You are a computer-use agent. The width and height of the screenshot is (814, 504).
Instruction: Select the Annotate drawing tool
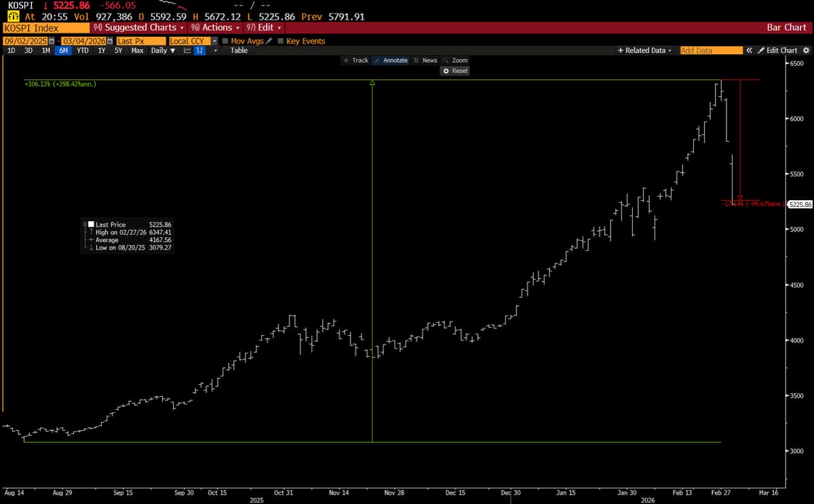point(391,60)
